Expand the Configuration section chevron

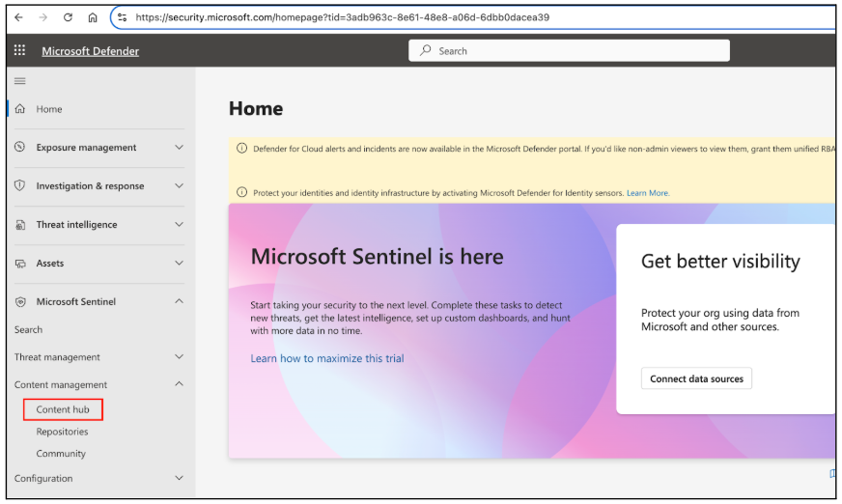pos(179,478)
